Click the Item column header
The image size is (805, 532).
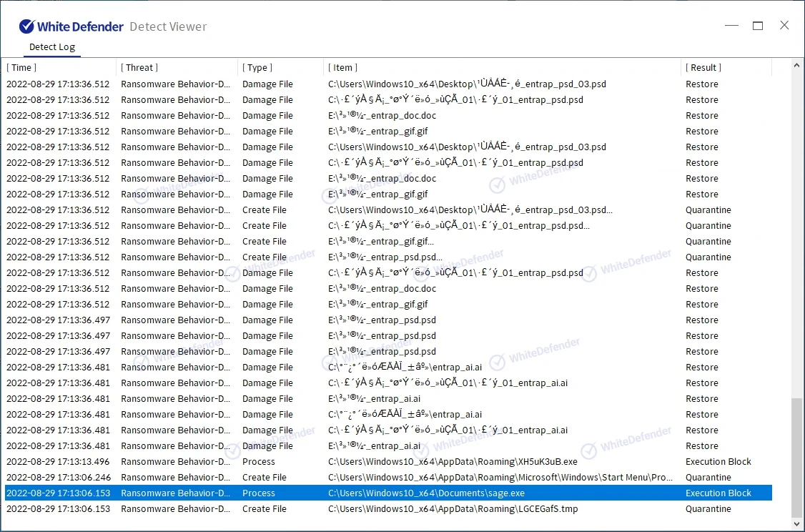pos(343,67)
